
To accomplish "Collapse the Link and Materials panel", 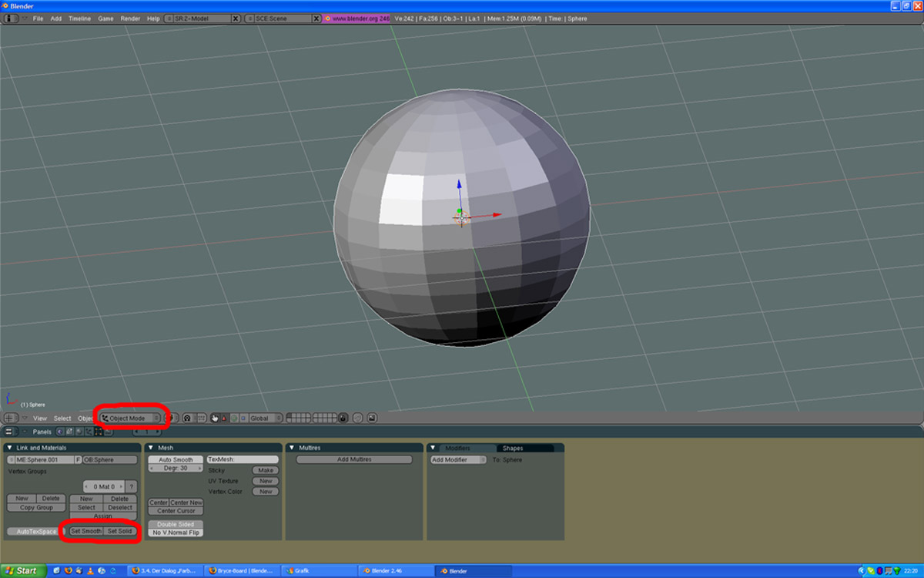I will pos(9,448).
